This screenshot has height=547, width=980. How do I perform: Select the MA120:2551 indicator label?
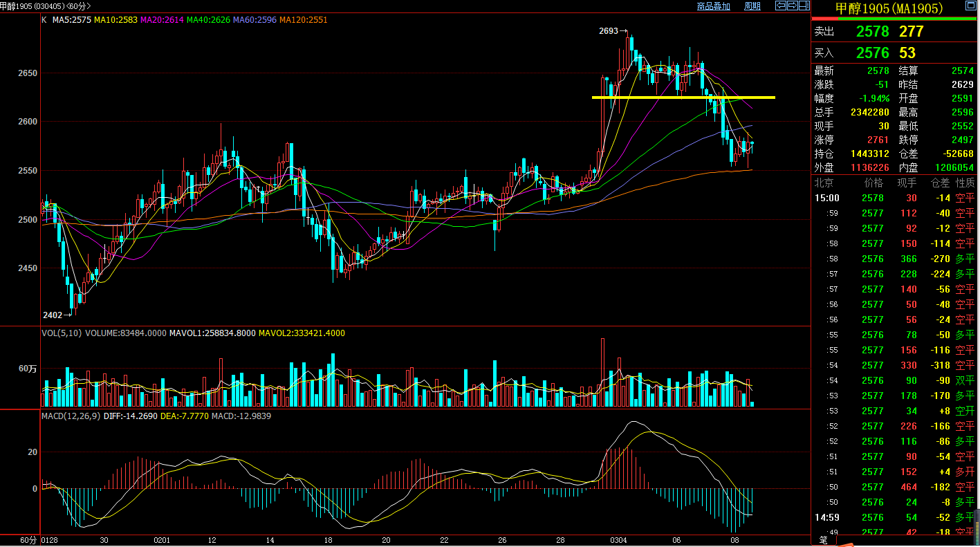[303, 20]
